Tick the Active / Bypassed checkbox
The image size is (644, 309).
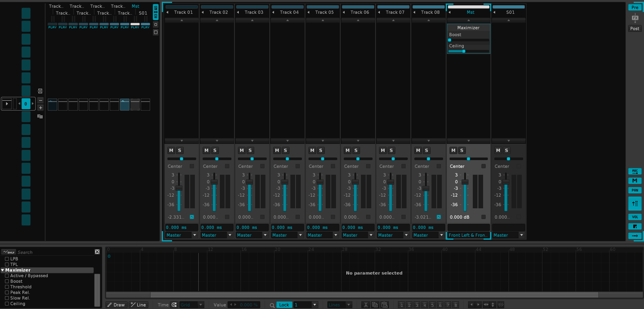coord(7,276)
